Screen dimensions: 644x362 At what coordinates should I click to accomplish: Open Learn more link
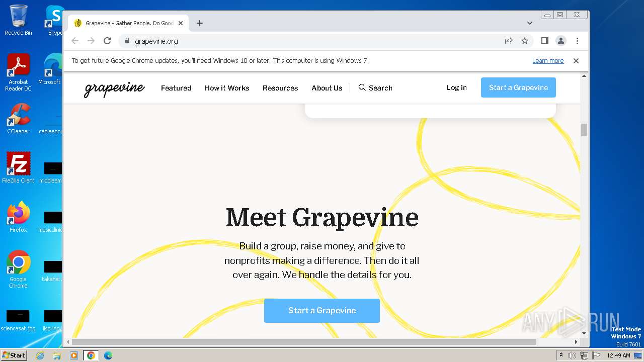[x=548, y=61]
